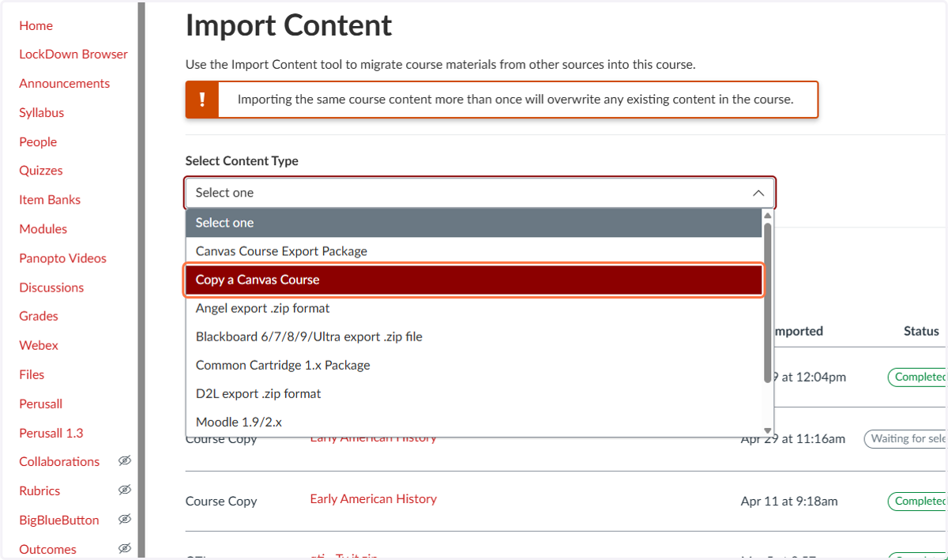Click 'Waiting for select' status badge
948x560 pixels.
click(x=907, y=438)
